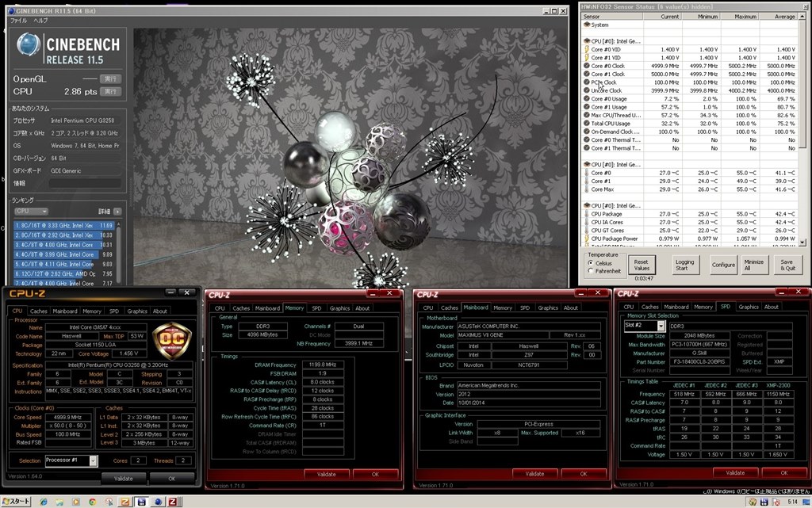This screenshot has width=812, height=508.
Task: Click Minimize All in HWiNFO
Action: pyautogui.click(x=753, y=265)
